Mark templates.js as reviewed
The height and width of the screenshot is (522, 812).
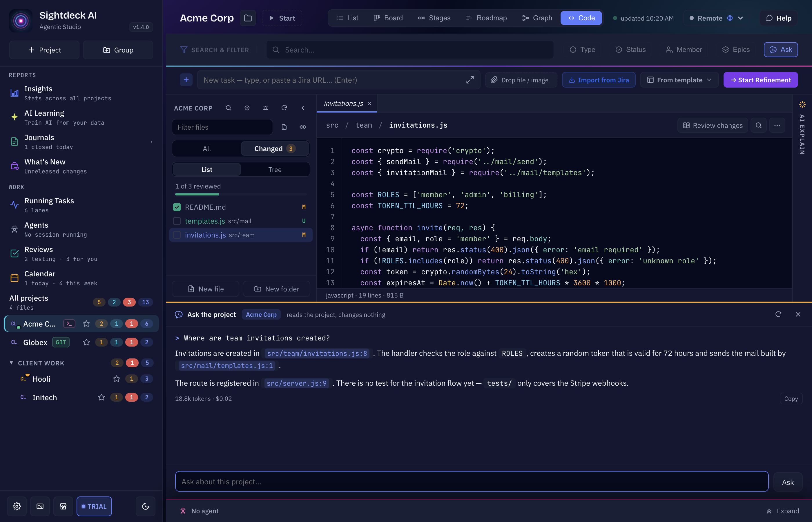177,221
